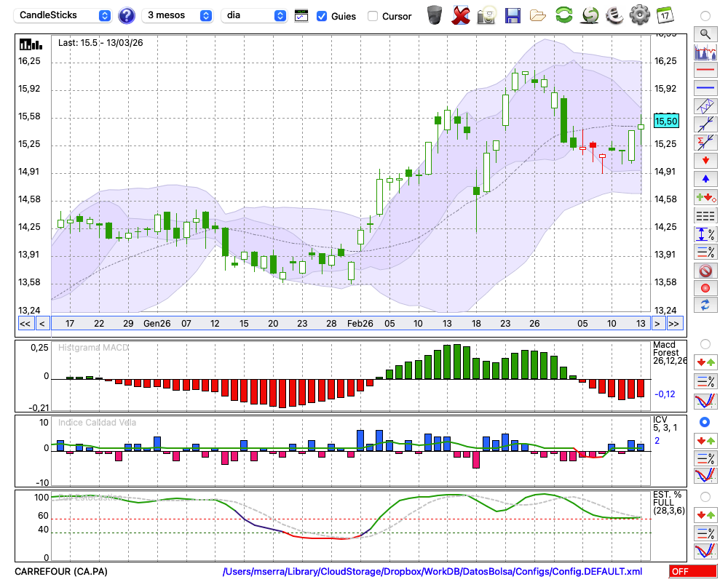Click the blue help question mark button
The width and height of the screenshot is (728, 582).
126,15
